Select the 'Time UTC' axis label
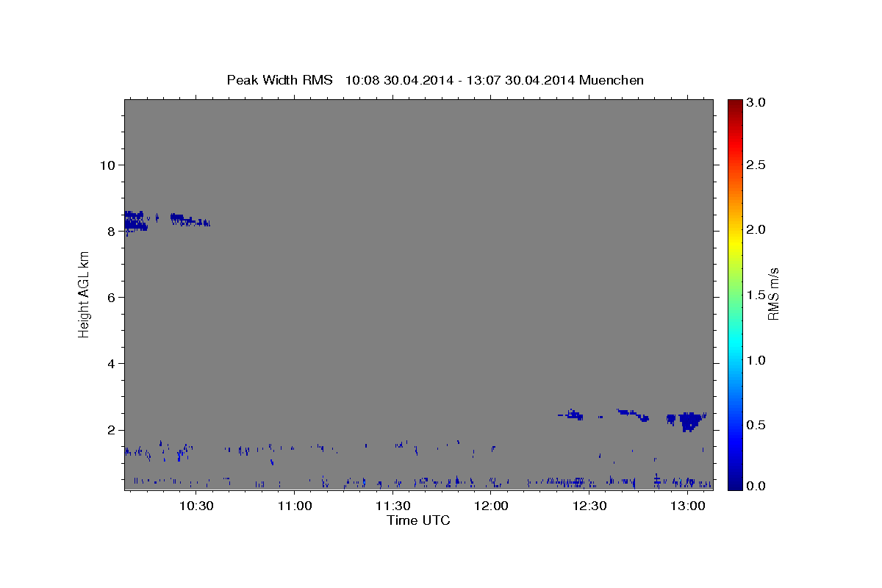This screenshot has width=882, height=588. [x=418, y=520]
